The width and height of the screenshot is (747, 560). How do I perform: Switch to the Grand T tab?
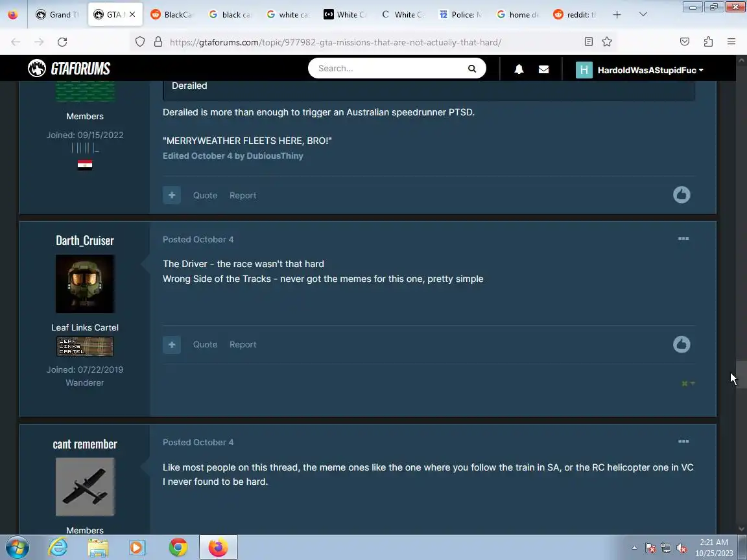pos(57,15)
